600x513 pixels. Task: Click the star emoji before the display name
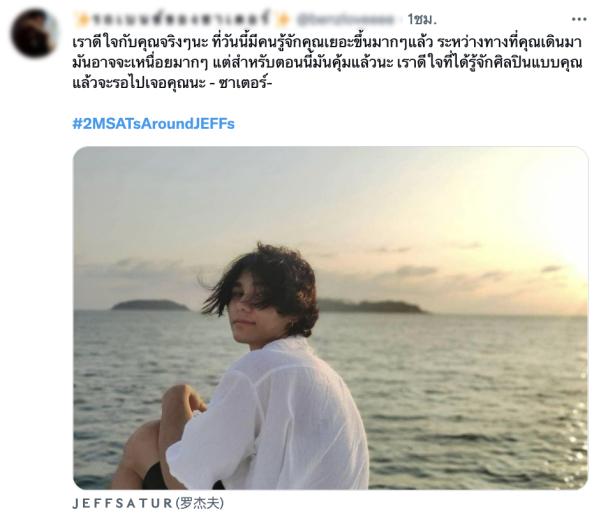pos(82,19)
